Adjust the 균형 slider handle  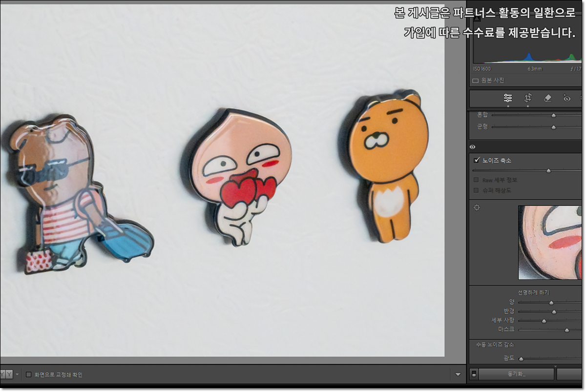(553, 127)
